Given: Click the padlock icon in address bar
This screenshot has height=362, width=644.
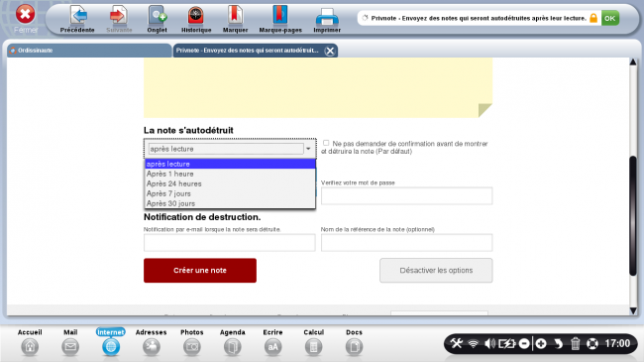Looking at the screenshot, I should (593, 18).
